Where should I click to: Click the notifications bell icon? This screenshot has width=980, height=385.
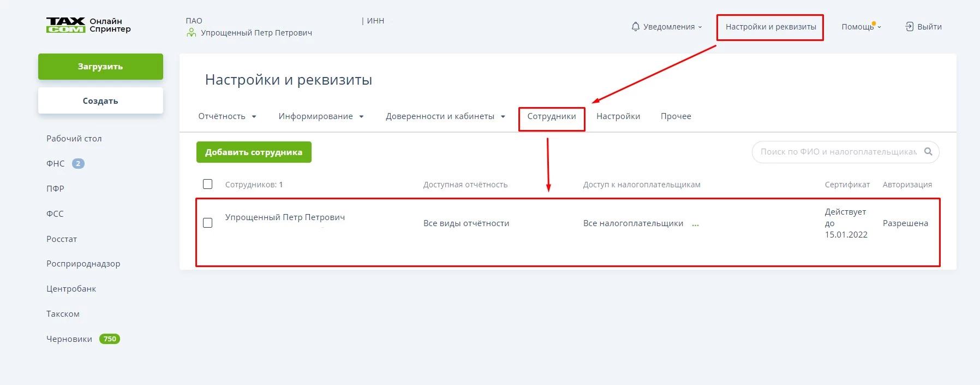635,27
